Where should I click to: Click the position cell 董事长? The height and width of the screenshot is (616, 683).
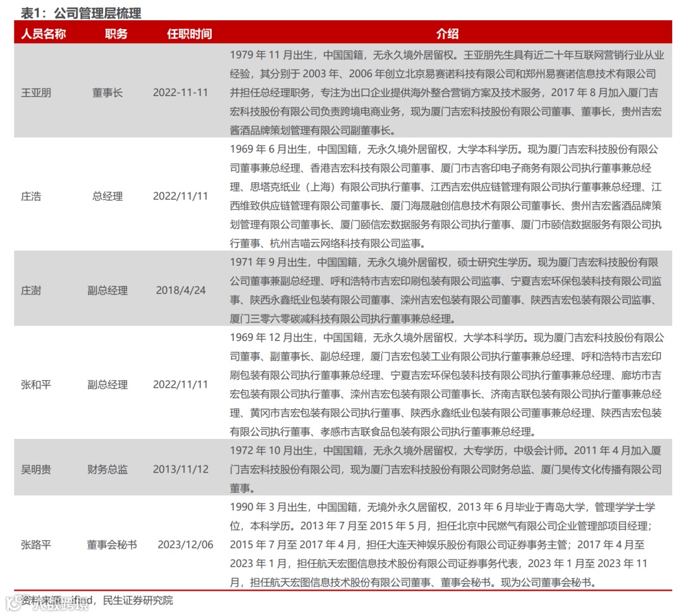pos(108,93)
